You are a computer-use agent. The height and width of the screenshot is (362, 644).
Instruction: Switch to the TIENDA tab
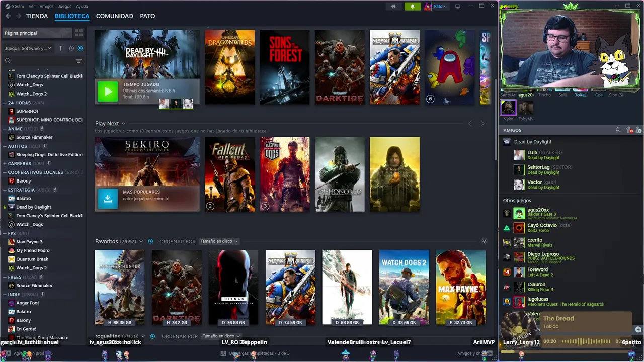point(37,16)
